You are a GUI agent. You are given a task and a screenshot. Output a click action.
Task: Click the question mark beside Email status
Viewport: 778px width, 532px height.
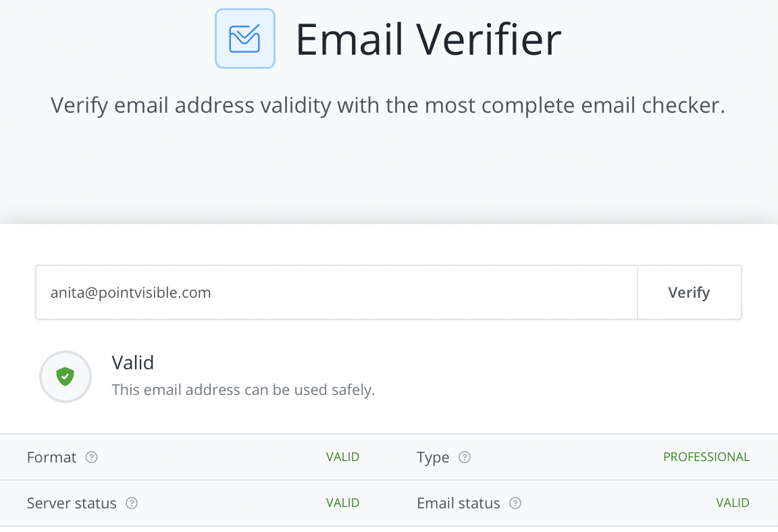click(515, 503)
